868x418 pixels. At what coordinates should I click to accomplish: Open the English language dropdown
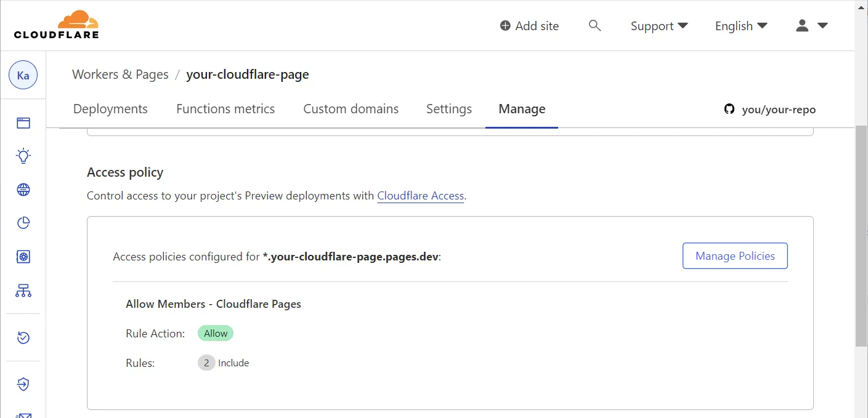(x=740, y=26)
